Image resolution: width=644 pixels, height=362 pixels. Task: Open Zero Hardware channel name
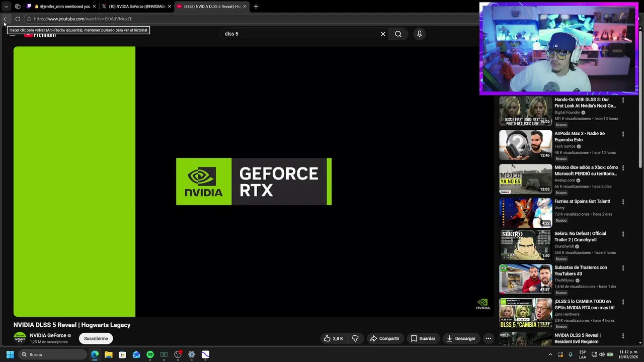tap(567, 314)
